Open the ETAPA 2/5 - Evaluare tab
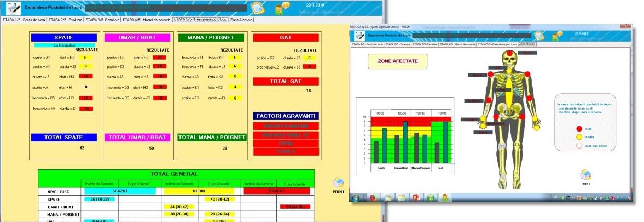Viewport: 644px width, 222px height. point(65,20)
